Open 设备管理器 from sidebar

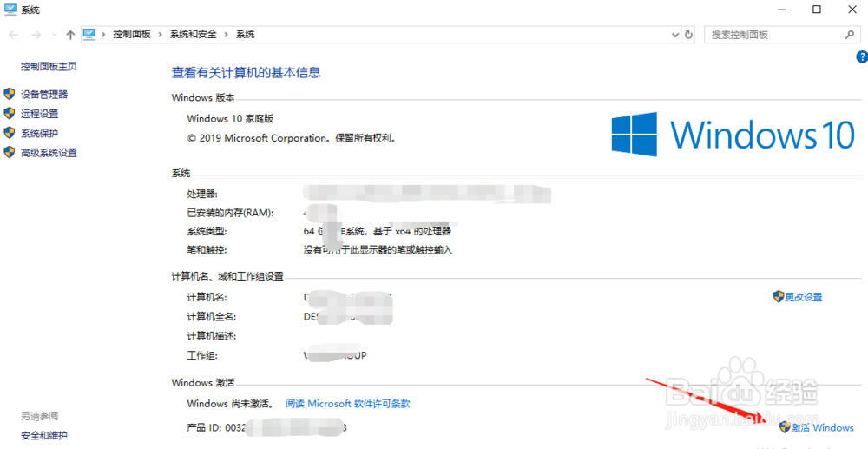pyautogui.click(x=44, y=94)
